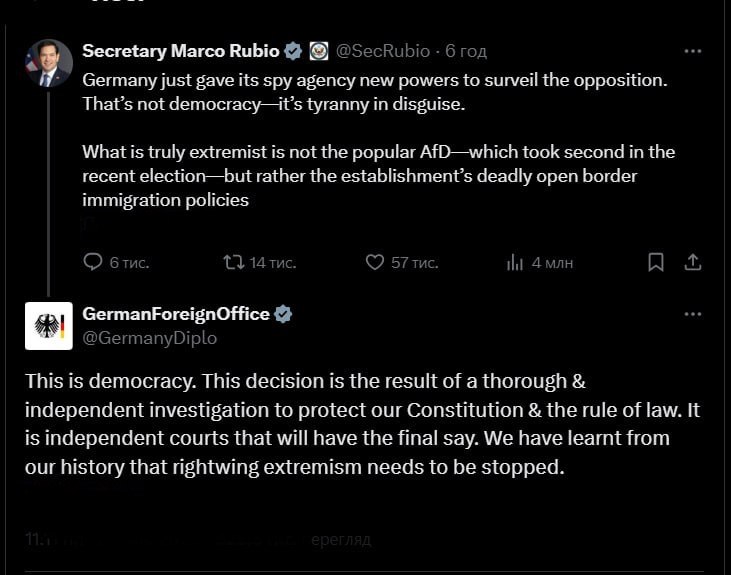This screenshot has width=731, height=575.
Task: Click Marco Rubio's profile photo
Action: pyautogui.click(x=48, y=64)
